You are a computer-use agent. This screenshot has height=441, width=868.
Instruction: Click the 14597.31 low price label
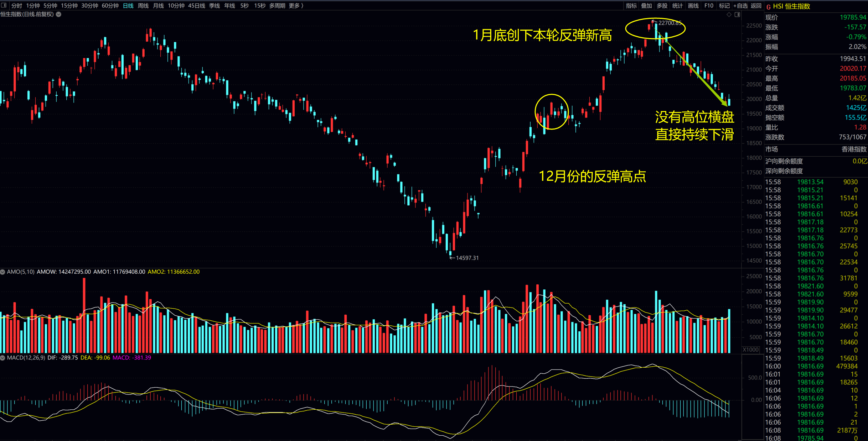(467, 258)
